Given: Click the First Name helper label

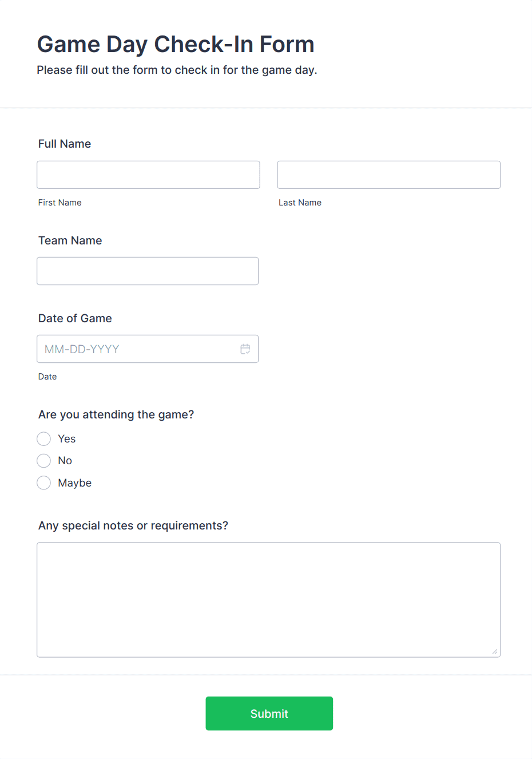Looking at the screenshot, I should click(x=59, y=202).
